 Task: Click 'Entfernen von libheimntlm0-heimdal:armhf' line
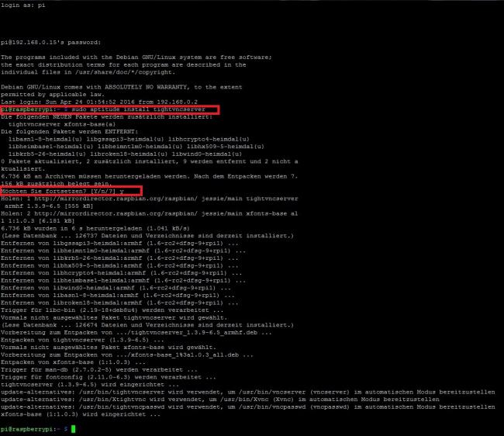tap(123, 251)
